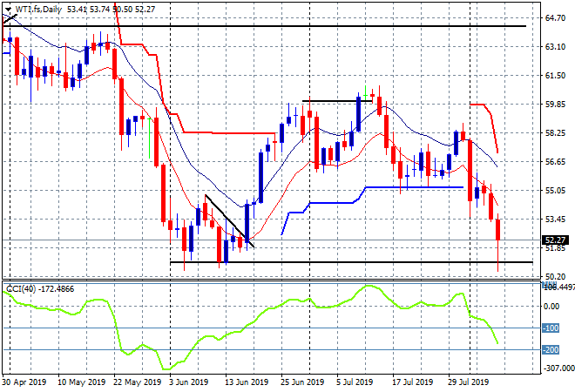Click the -100 CCI level label
The height and width of the screenshot is (392, 575).
[551, 328]
